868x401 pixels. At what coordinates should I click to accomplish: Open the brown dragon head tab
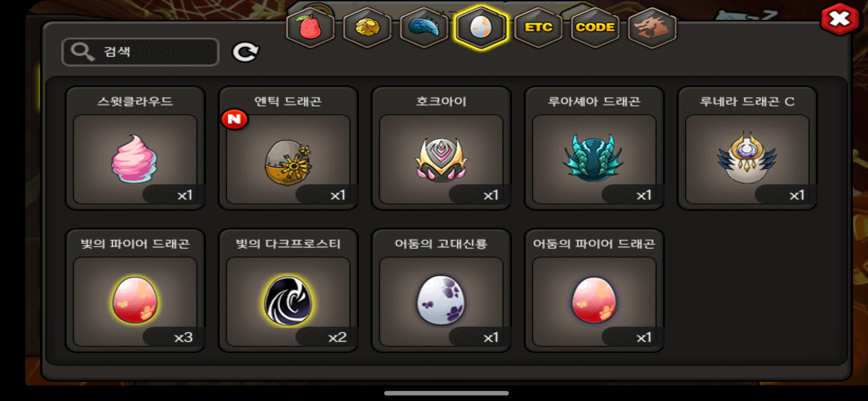pos(652,27)
